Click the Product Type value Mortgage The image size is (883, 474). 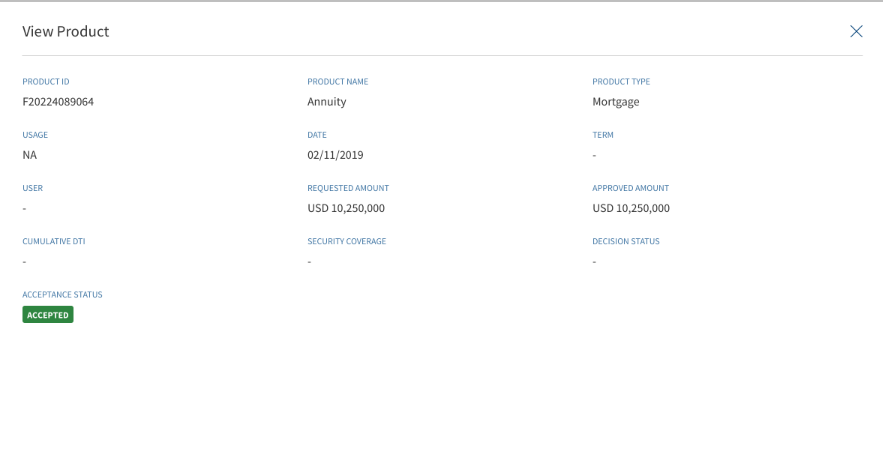[x=616, y=102]
